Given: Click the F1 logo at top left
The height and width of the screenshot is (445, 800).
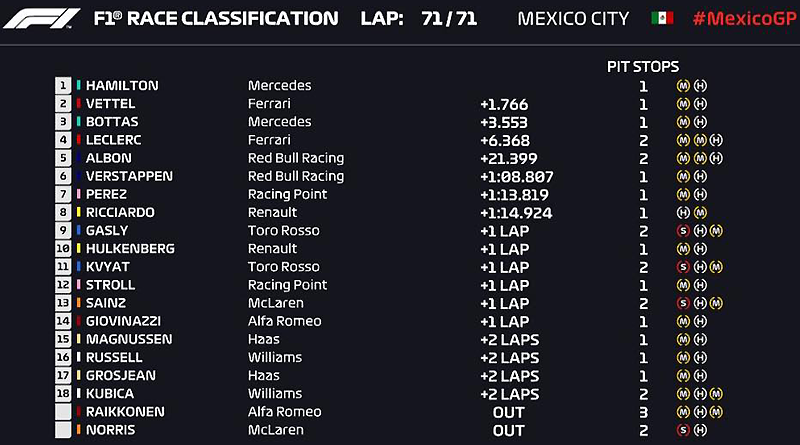Looking at the screenshot, I should click(x=42, y=18).
